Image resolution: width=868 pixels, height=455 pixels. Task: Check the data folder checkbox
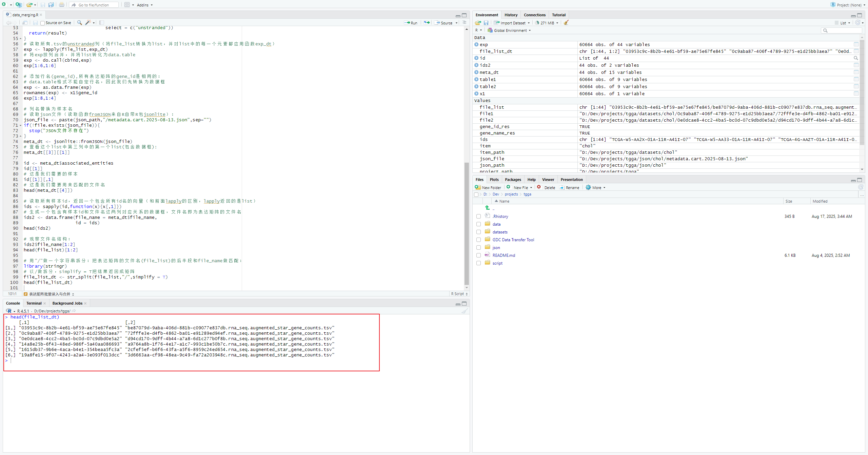pos(478,224)
